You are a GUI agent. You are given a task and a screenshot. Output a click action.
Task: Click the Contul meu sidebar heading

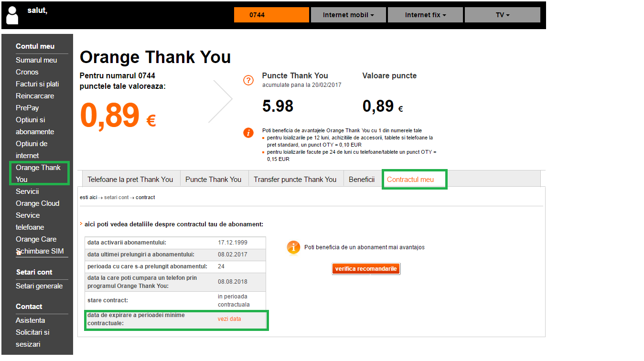click(35, 46)
